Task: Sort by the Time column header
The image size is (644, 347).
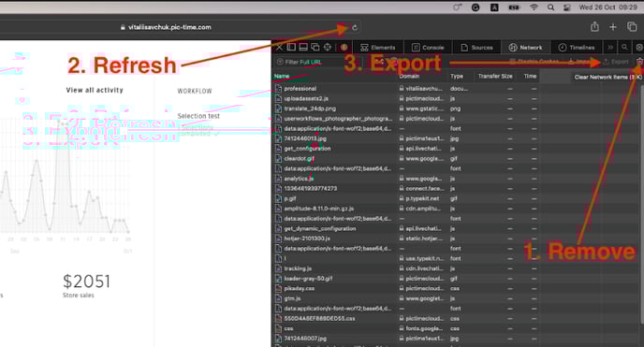Action: coord(530,77)
